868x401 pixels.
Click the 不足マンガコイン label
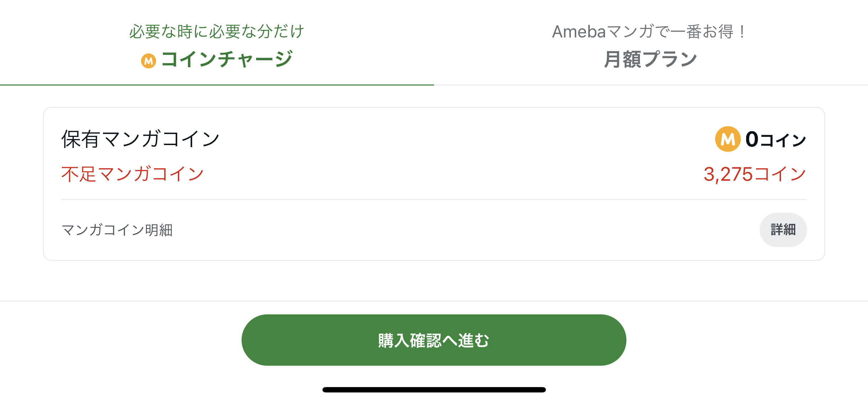(133, 174)
